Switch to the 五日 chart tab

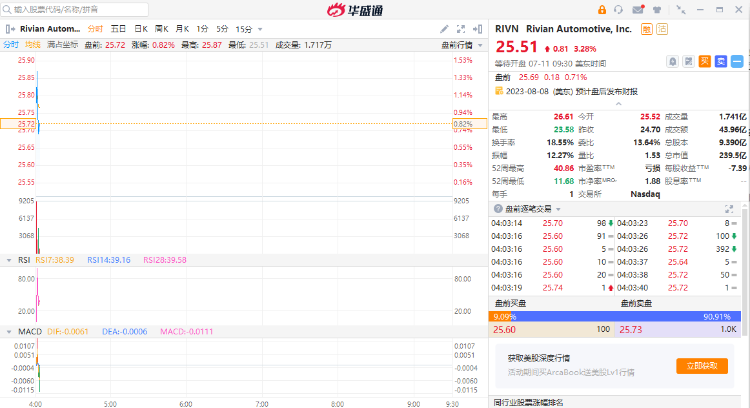click(118, 29)
